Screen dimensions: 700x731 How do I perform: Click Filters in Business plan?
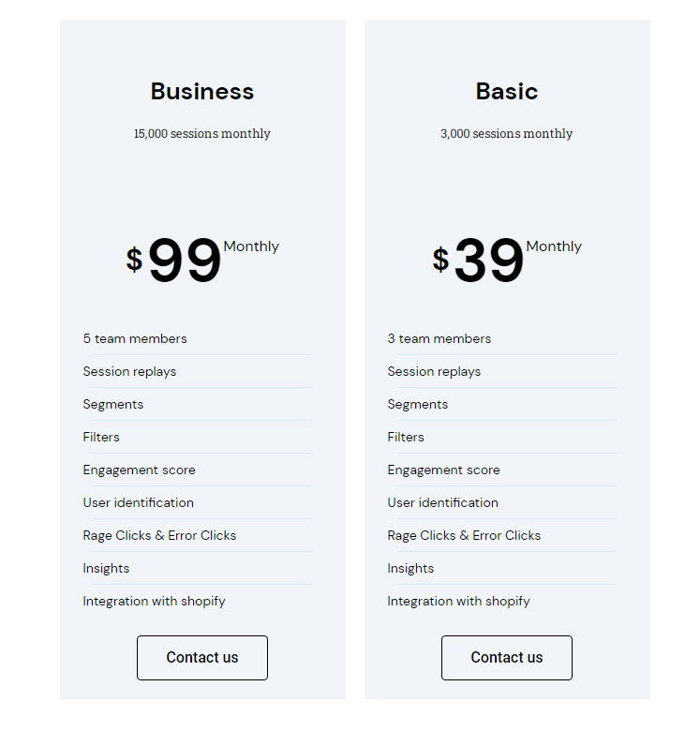click(x=101, y=438)
